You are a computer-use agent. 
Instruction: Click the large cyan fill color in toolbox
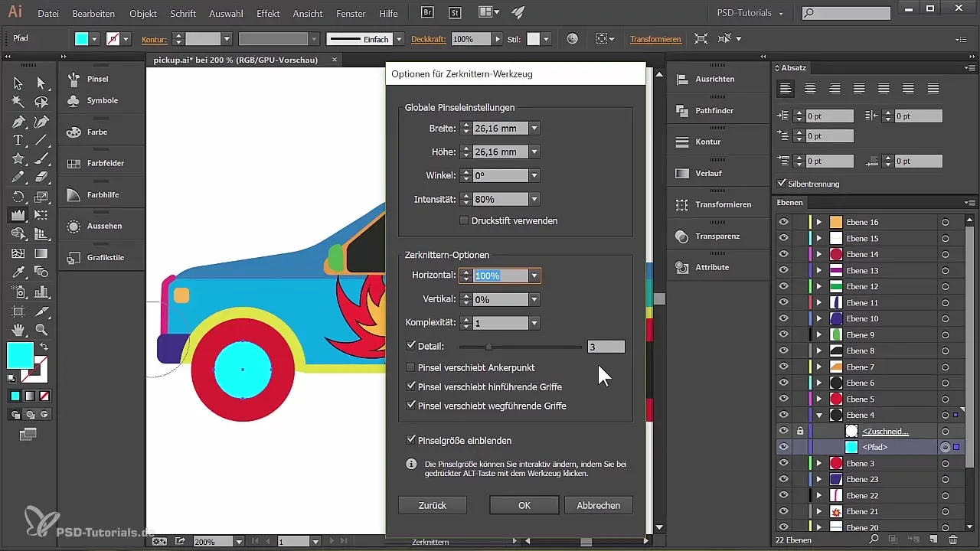pos(20,356)
